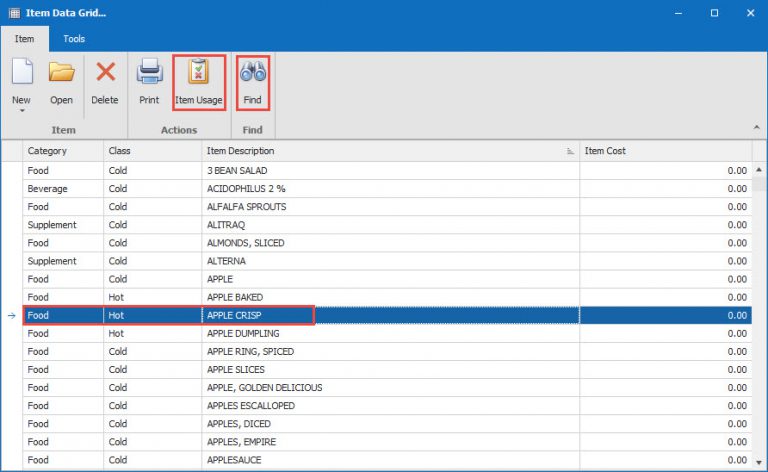This screenshot has height=472, width=768.
Task: Click the Category column header
Action: 62,151
